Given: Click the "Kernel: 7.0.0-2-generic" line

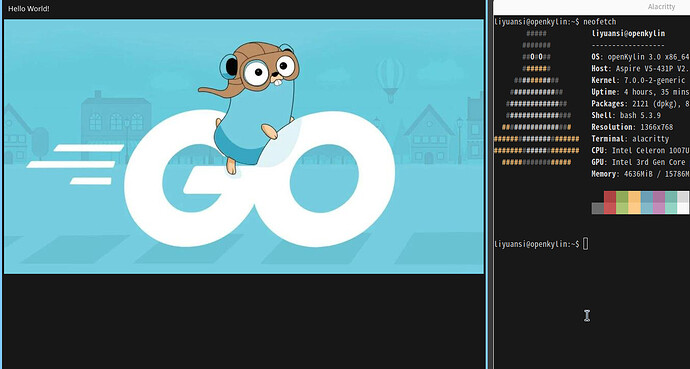Looking at the screenshot, I should tap(638, 80).
